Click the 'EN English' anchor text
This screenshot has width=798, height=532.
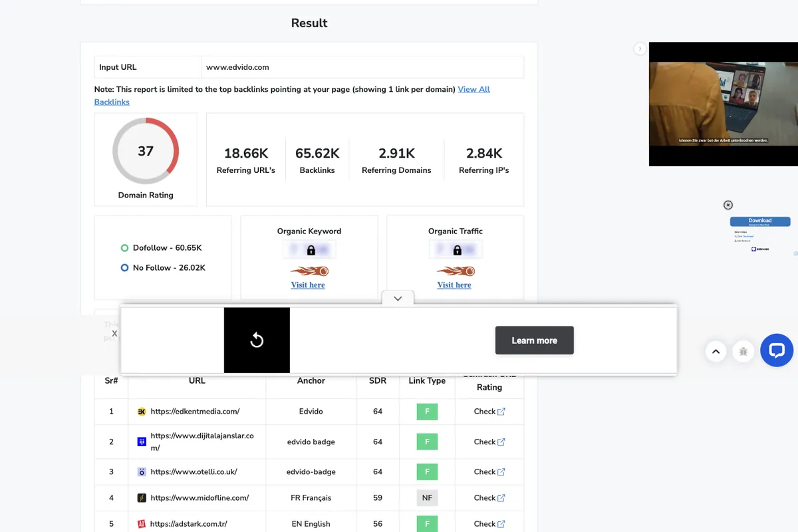[x=311, y=523]
